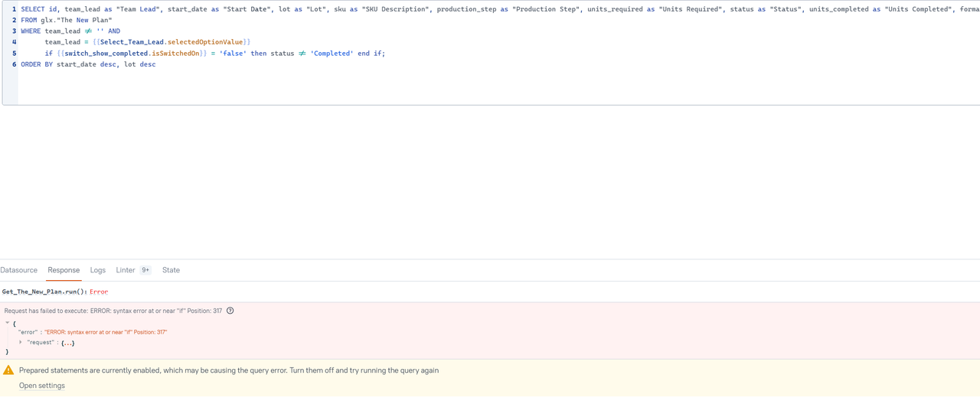Click the "The New Plan" table name
This screenshot has width=980, height=401.
pos(84,20)
